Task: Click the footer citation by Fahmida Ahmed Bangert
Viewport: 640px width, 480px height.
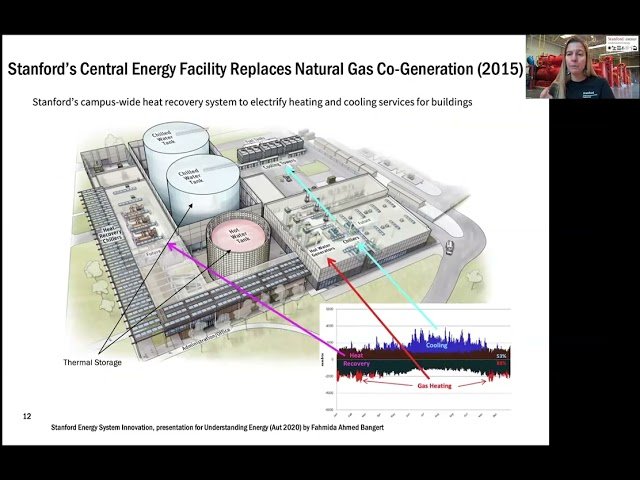Action: [218, 427]
